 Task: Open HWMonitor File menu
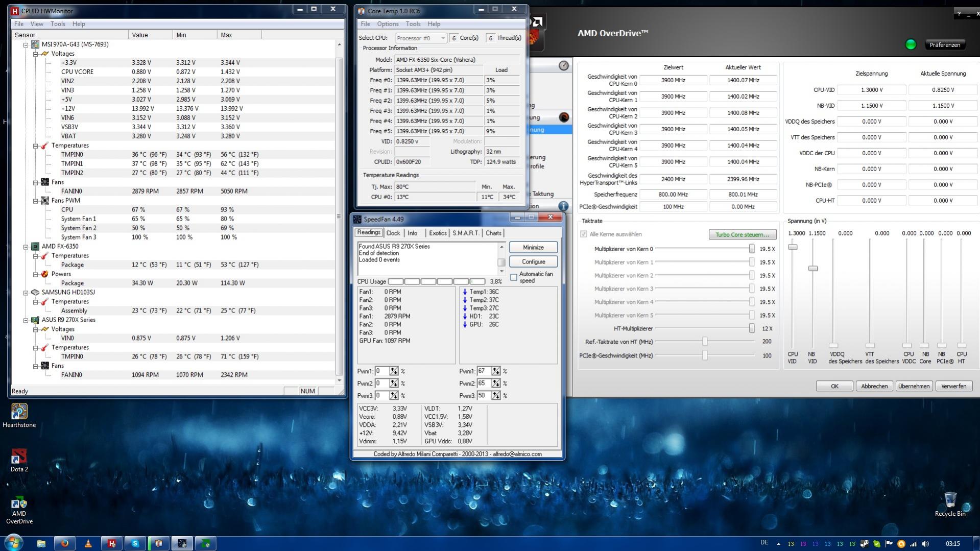(19, 24)
